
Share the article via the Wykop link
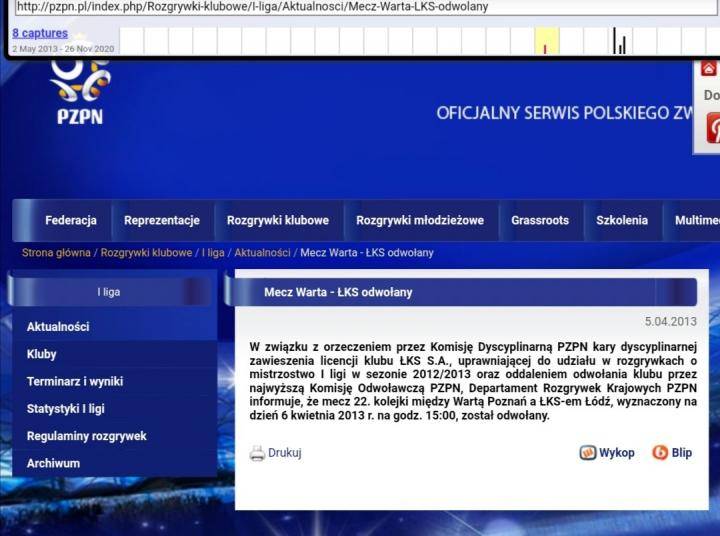(x=617, y=453)
